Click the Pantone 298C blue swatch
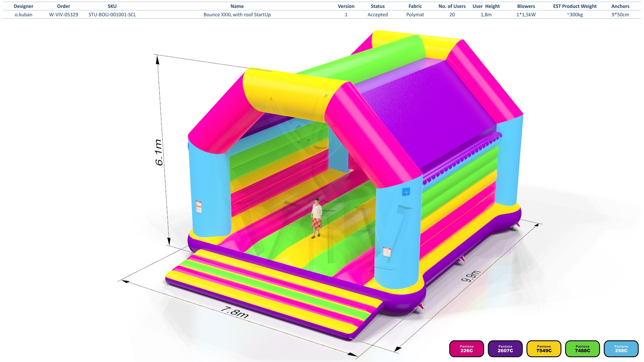Viewport: 644px width, 362px height. pyautogui.click(x=621, y=349)
